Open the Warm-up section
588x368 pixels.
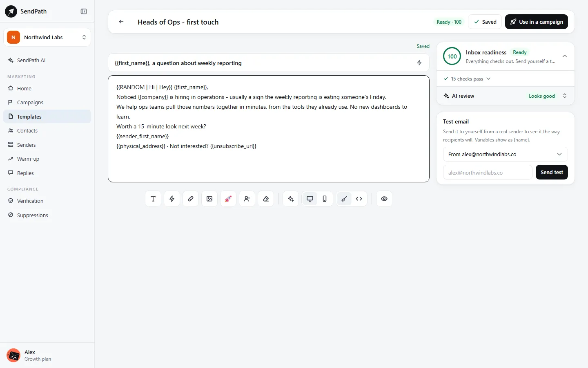click(x=47, y=159)
